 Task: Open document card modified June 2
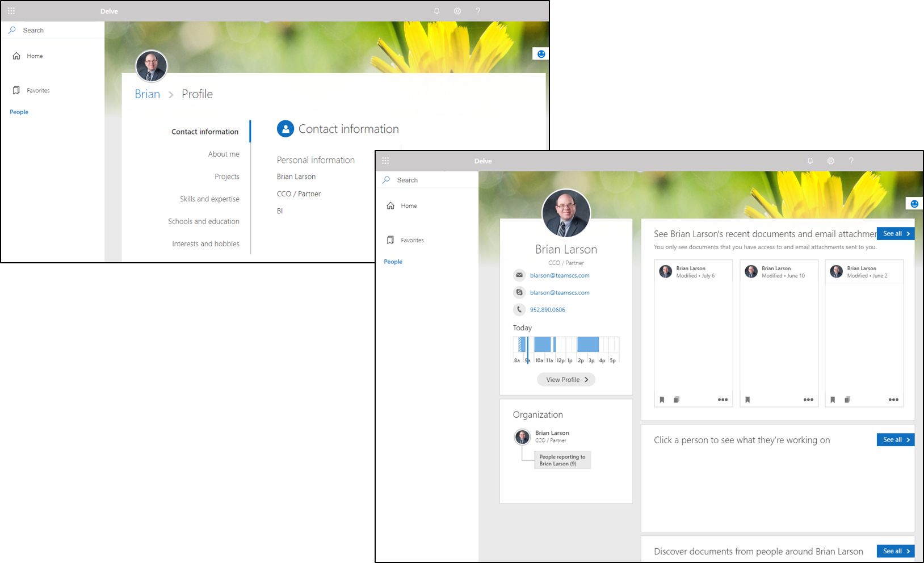click(x=864, y=333)
